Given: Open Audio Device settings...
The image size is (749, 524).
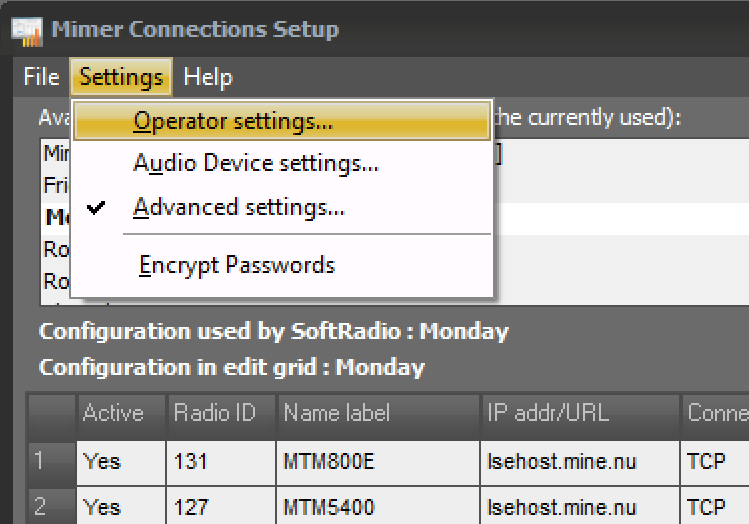Looking at the screenshot, I should [x=282, y=163].
